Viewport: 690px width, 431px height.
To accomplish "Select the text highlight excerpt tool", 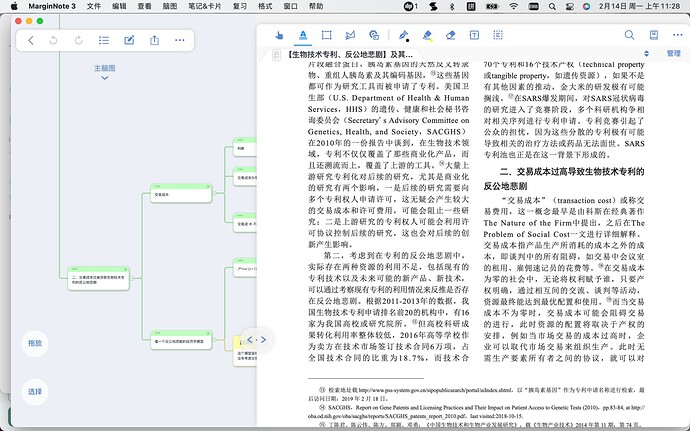I will point(303,35).
